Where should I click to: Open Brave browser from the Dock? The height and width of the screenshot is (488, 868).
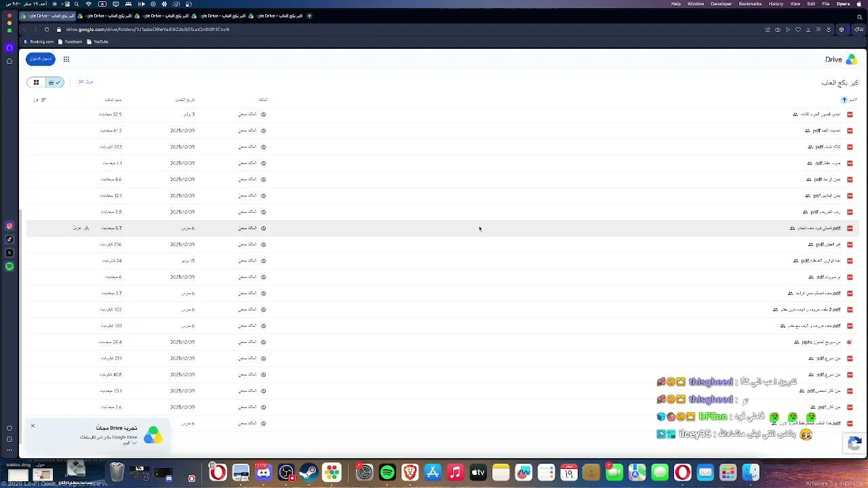coord(410,472)
